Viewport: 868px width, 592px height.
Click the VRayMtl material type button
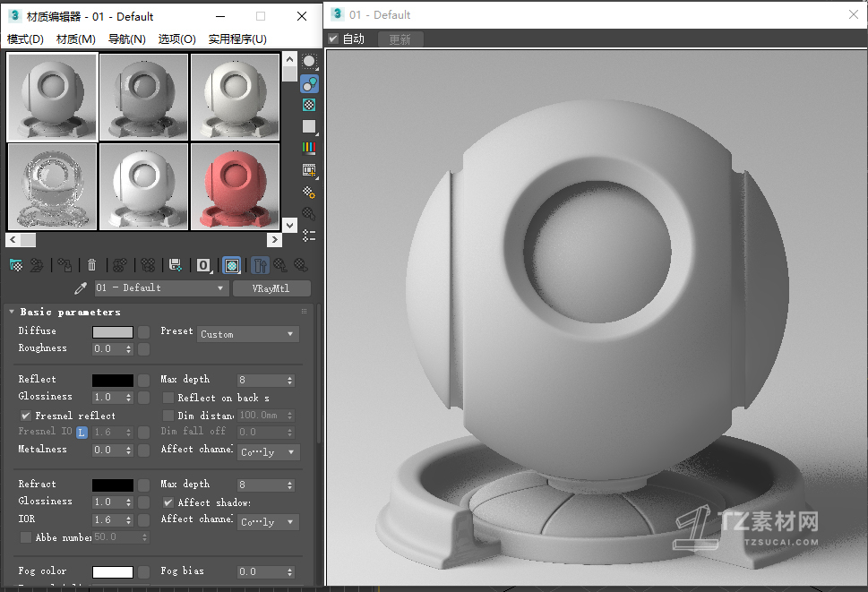(x=271, y=288)
